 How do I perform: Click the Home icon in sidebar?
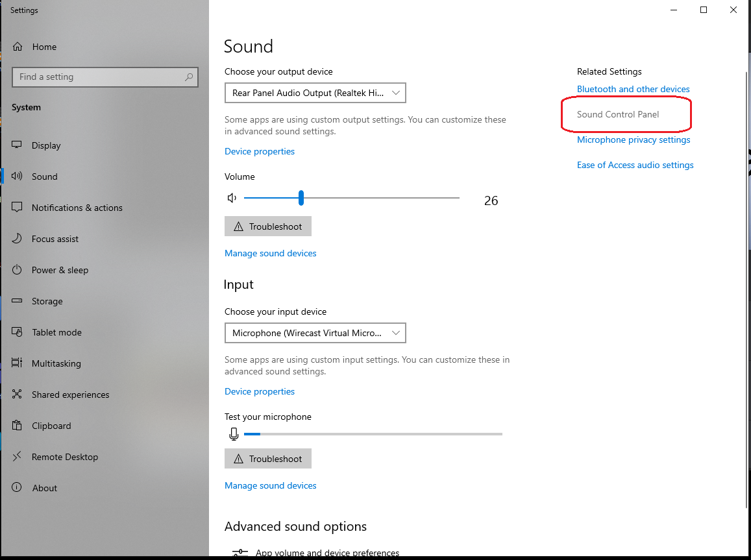click(18, 47)
